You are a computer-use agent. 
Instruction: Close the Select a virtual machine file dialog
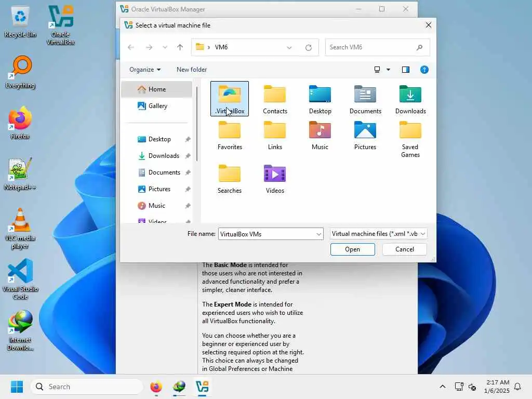[x=429, y=25]
